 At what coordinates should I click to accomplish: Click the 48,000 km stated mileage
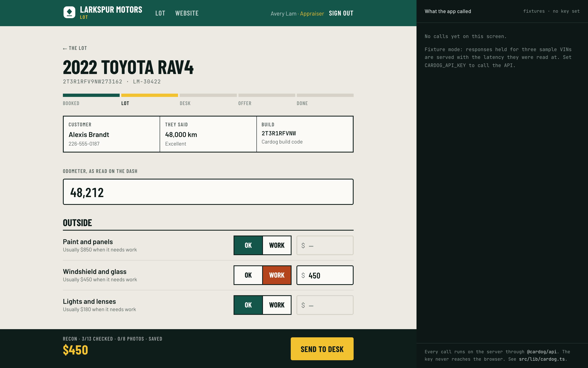coord(181,135)
